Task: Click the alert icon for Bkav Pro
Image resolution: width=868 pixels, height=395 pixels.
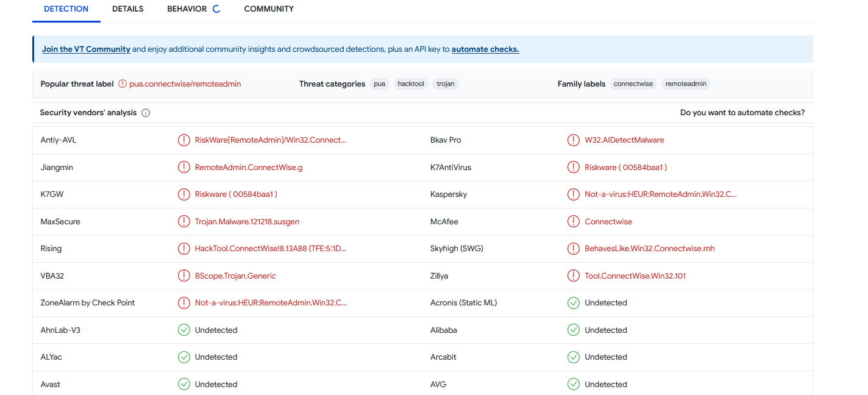Action: point(573,140)
